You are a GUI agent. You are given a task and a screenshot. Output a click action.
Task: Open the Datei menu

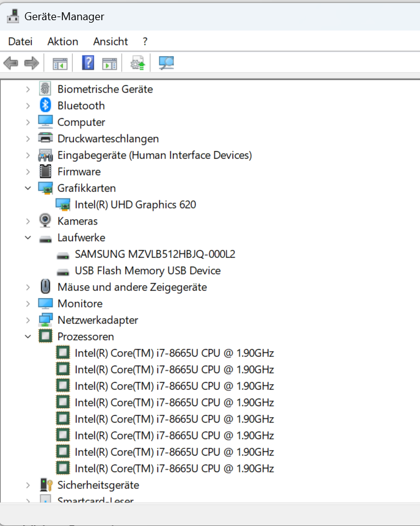coord(20,42)
